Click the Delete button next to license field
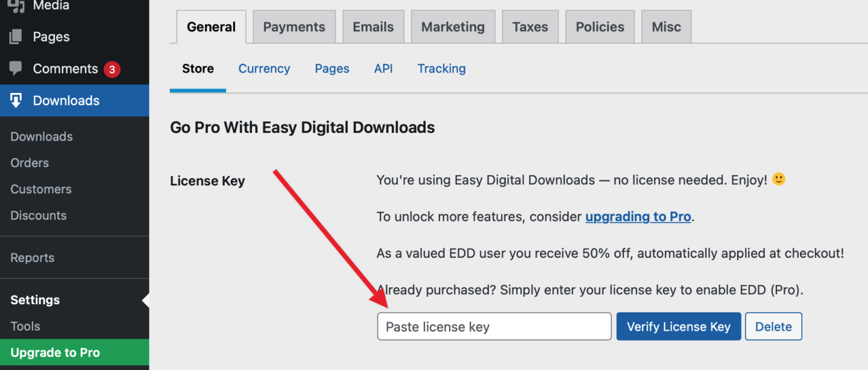The height and width of the screenshot is (370, 868). pos(773,327)
